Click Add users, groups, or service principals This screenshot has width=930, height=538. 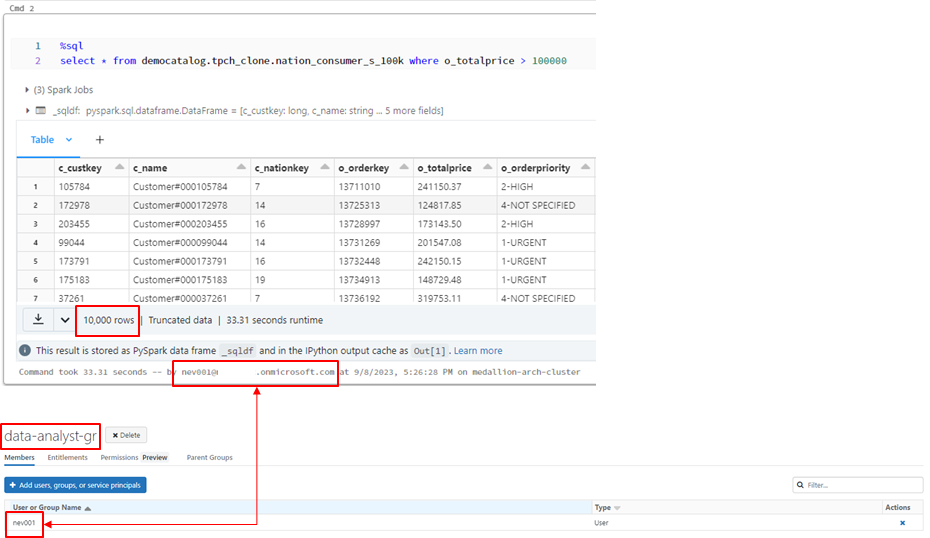(x=75, y=485)
